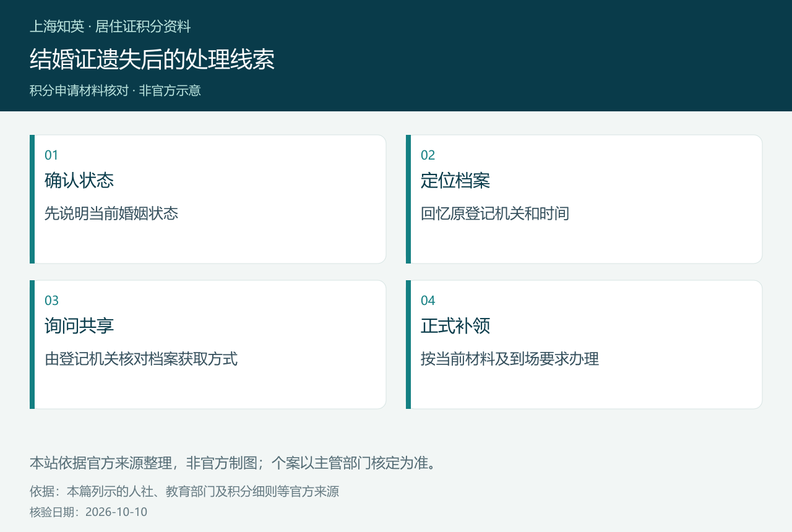This screenshot has height=532, width=792.
Task: Open the 定位档案 card heading
Action: pyautogui.click(x=455, y=181)
